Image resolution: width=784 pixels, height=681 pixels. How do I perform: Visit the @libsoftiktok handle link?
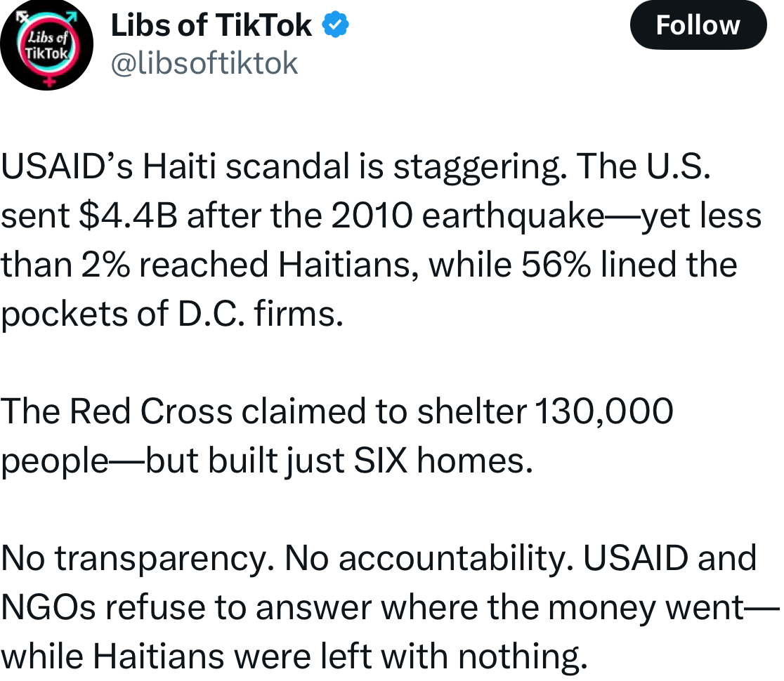(204, 64)
